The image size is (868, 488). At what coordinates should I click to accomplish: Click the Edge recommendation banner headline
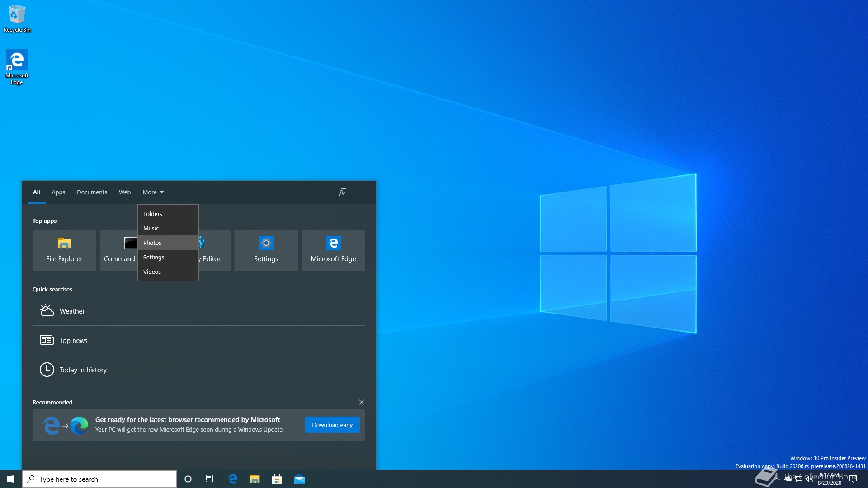(188, 420)
